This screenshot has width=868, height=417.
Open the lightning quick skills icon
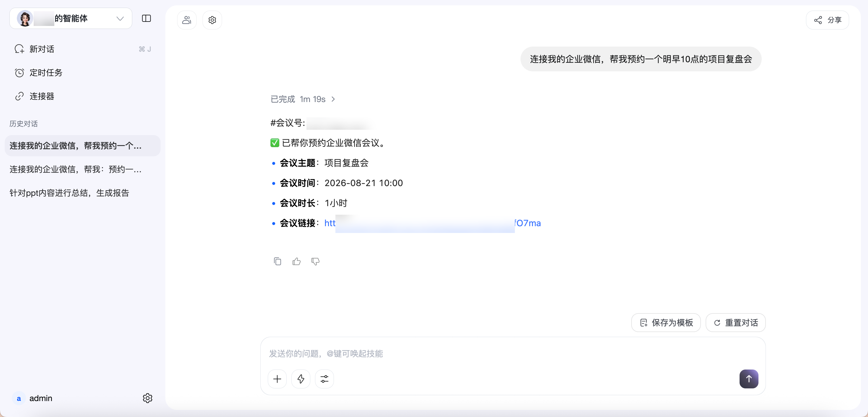[301, 379]
